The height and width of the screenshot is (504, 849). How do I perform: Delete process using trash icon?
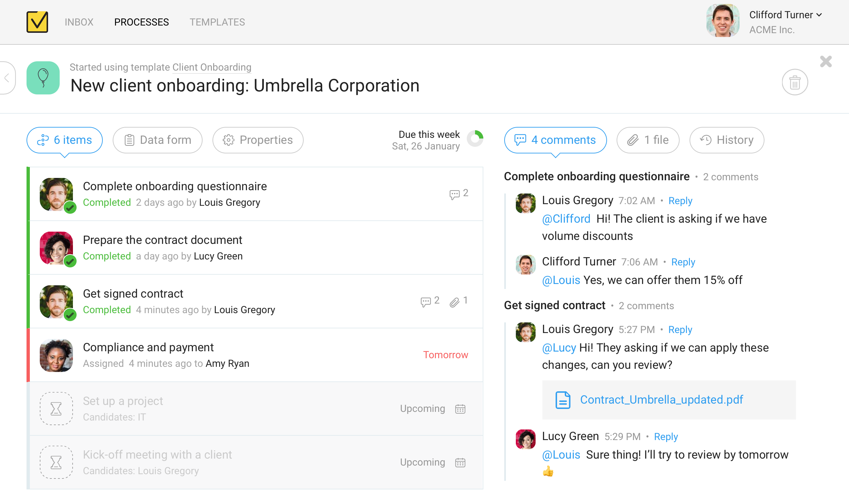(x=795, y=82)
